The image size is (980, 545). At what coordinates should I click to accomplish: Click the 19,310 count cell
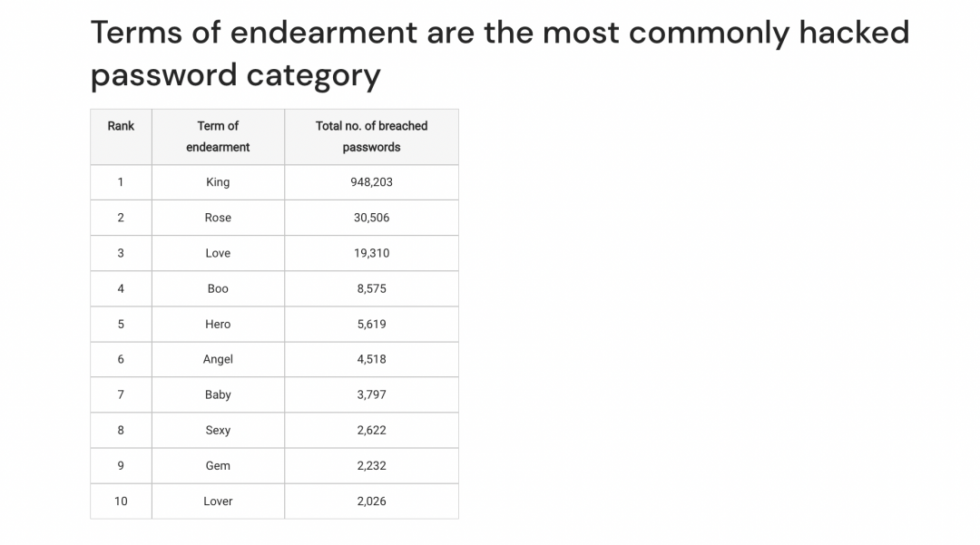(x=371, y=253)
